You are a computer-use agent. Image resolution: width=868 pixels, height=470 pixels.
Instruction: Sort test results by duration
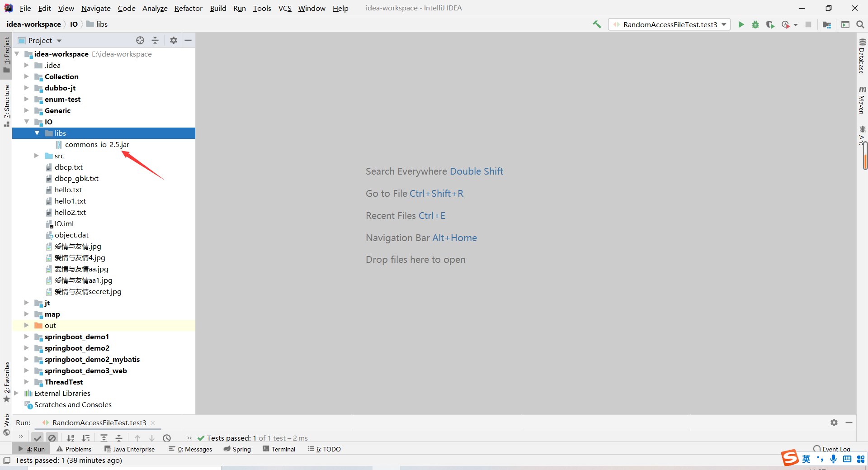pos(86,438)
